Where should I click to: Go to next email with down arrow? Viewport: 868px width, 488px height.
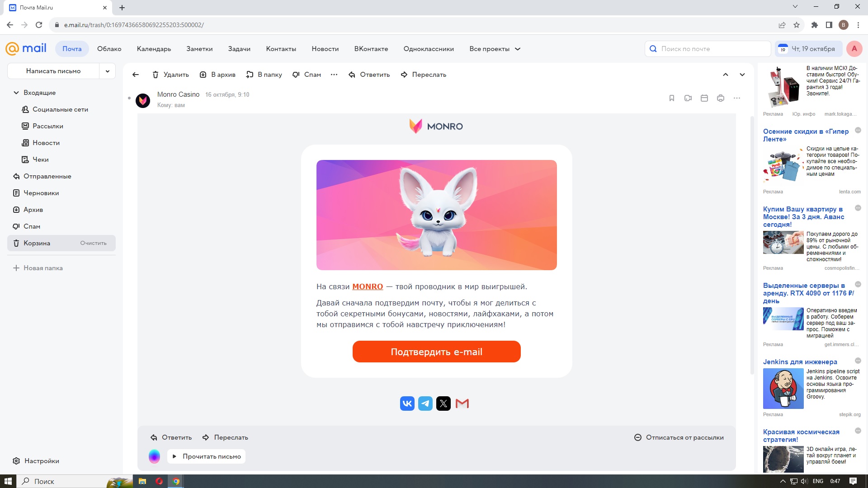(x=742, y=75)
